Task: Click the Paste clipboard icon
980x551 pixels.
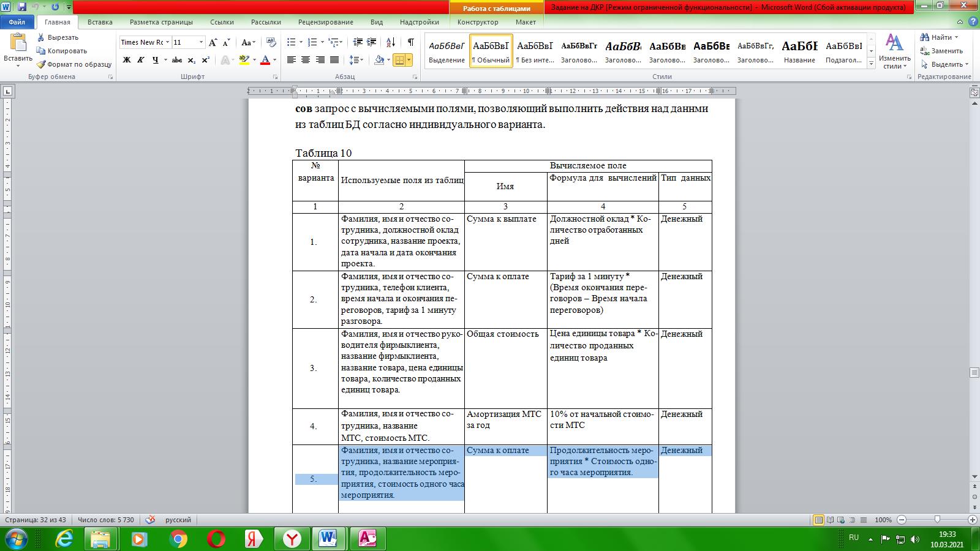Action: click(x=18, y=43)
